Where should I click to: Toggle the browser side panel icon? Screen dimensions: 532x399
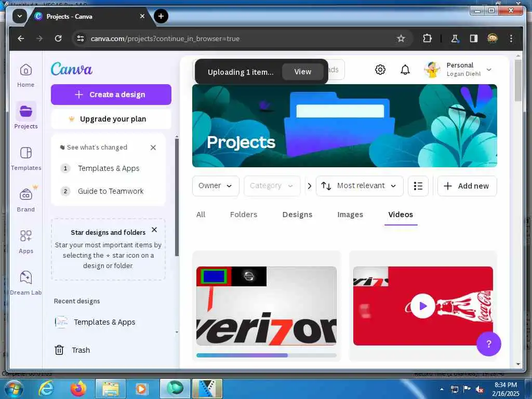pos(473,38)
